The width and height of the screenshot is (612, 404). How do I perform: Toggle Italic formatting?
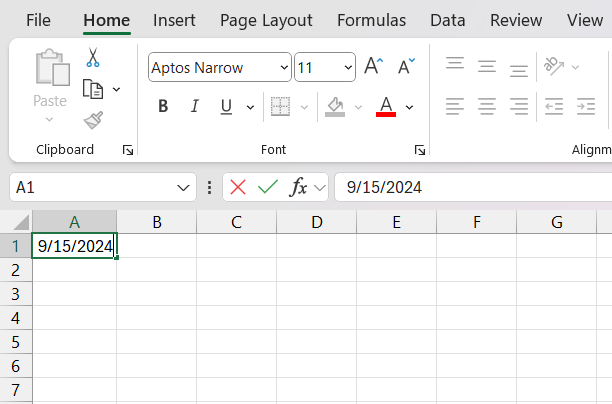point(194,106)
